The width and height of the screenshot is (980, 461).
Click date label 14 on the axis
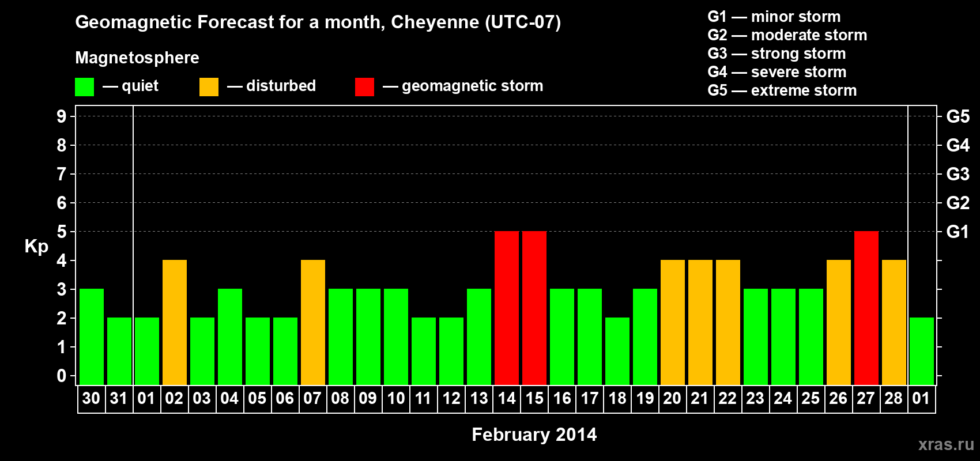[507, 399]
